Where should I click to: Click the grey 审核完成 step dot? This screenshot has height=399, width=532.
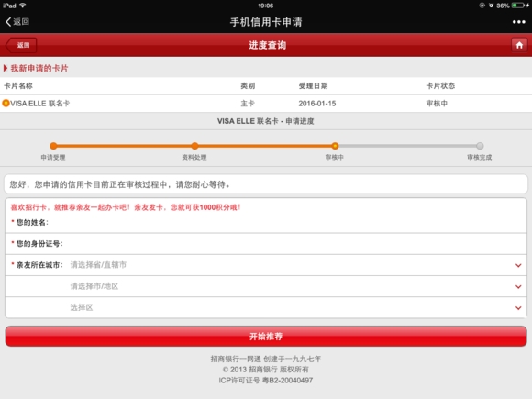click(480, 146)
